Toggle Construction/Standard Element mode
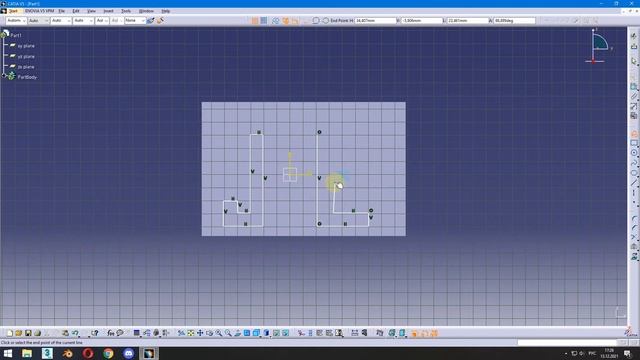640x360 pixels. [x=276, y=20]
